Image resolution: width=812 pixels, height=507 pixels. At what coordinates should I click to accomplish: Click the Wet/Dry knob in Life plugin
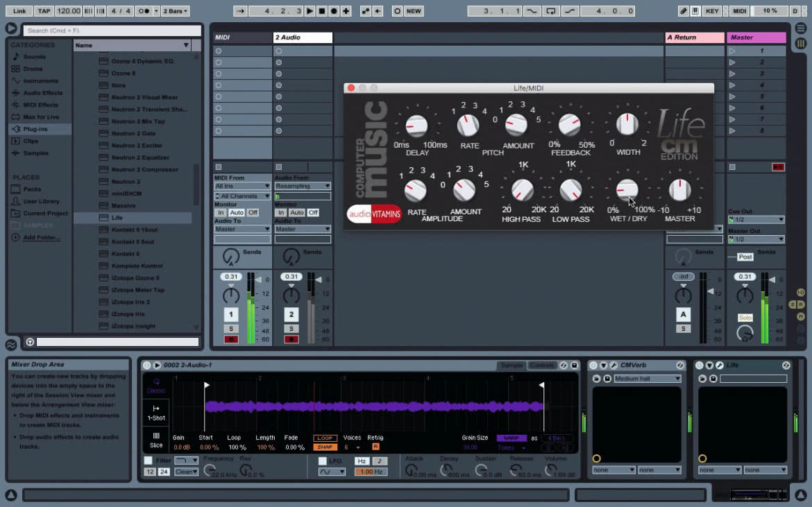point(627,189)
